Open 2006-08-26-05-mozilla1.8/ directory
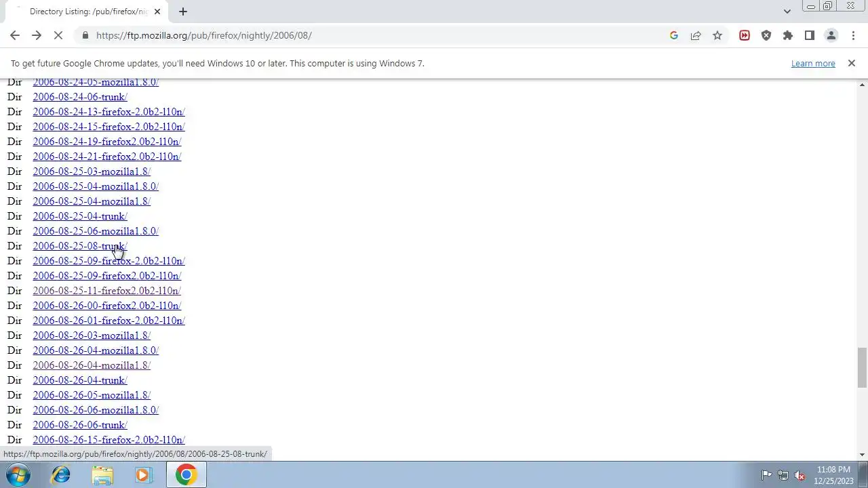 coord(92,395)
